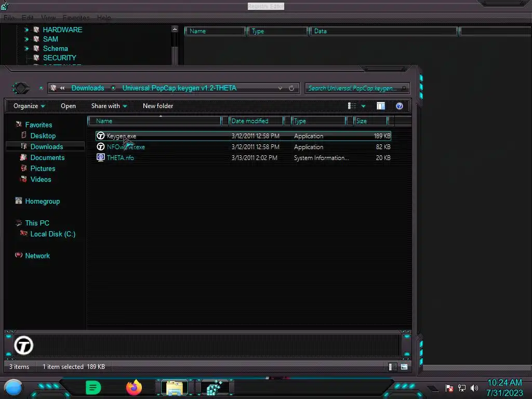The image size is (532, 399).
Task: Select This PC in navigation pane
Action: tap(37, 223)
